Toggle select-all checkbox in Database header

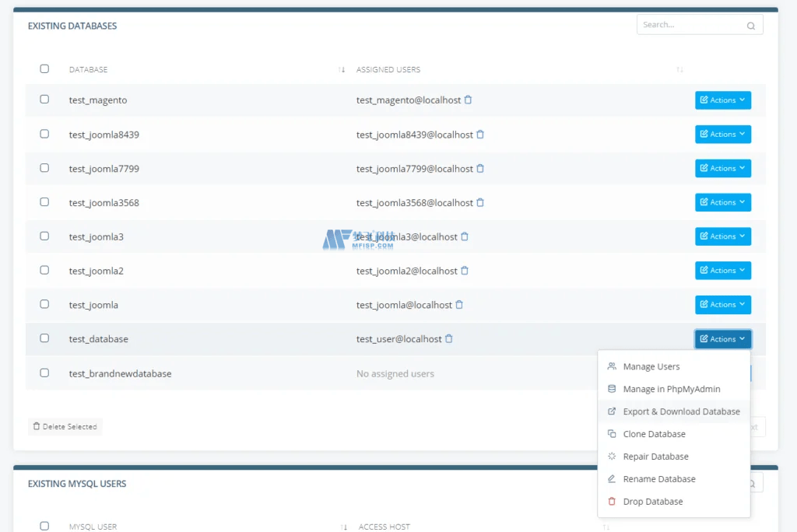pos(44,69)
